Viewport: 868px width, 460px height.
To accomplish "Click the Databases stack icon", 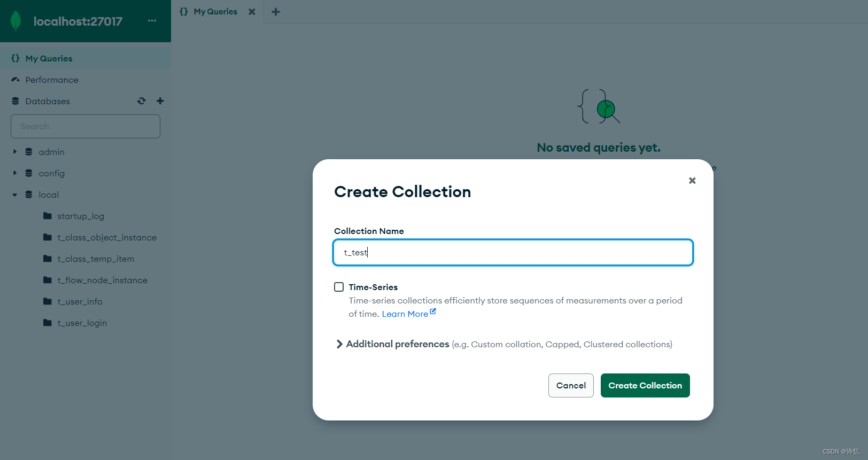I will [15, 101].
